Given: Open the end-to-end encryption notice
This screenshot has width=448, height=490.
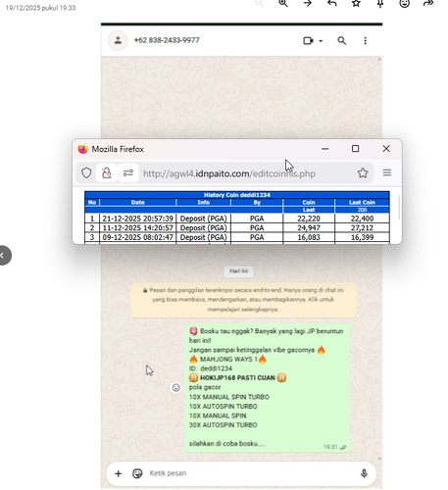Looking at the screenshot, I should [x=243, y=300].
